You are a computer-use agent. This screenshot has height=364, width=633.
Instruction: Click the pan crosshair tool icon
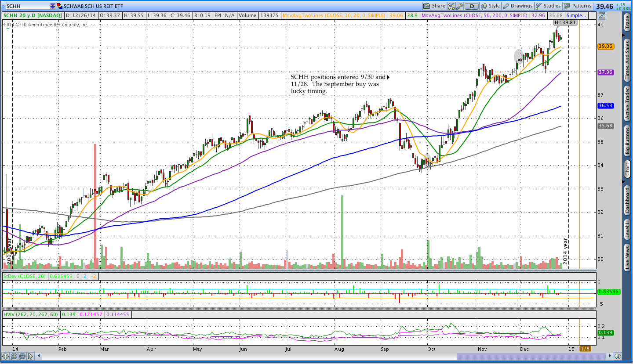click(x=6, y=356)
